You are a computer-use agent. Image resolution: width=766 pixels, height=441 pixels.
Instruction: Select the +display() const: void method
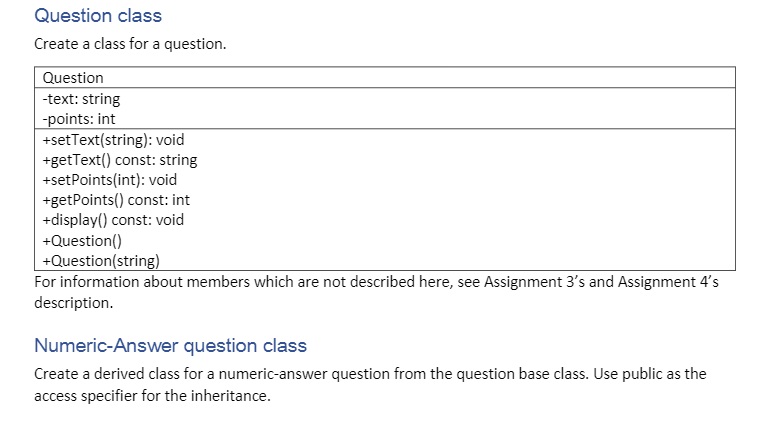click(113, 220)
